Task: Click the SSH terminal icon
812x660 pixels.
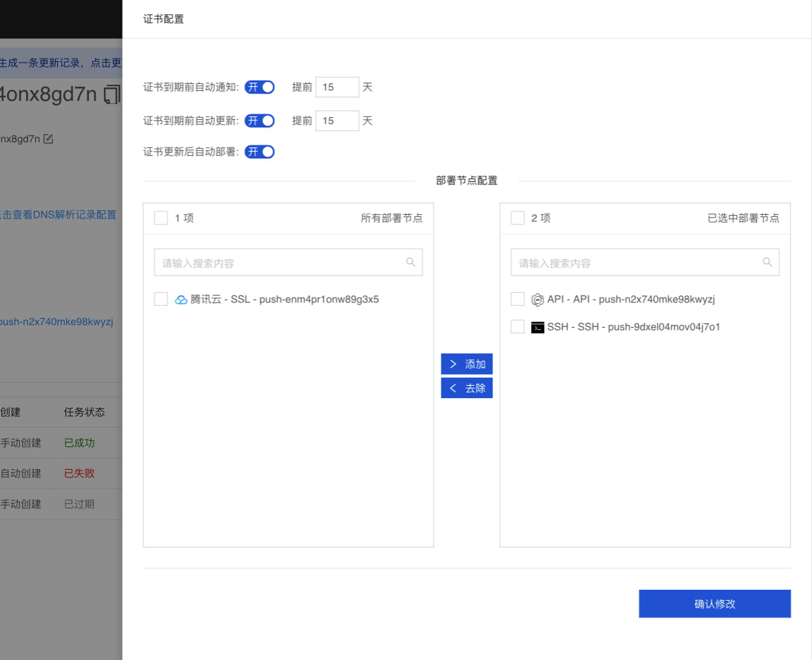Action: [538, 327]
